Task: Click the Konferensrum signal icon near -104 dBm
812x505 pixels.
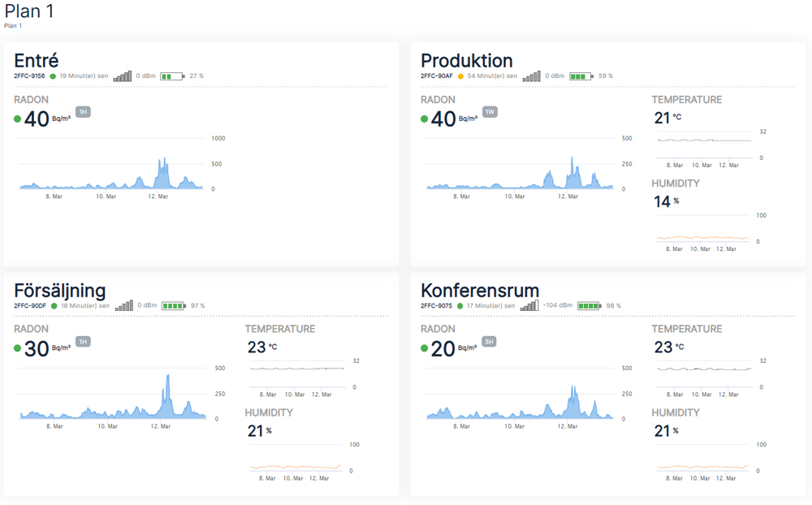Action: coord(529,306)
